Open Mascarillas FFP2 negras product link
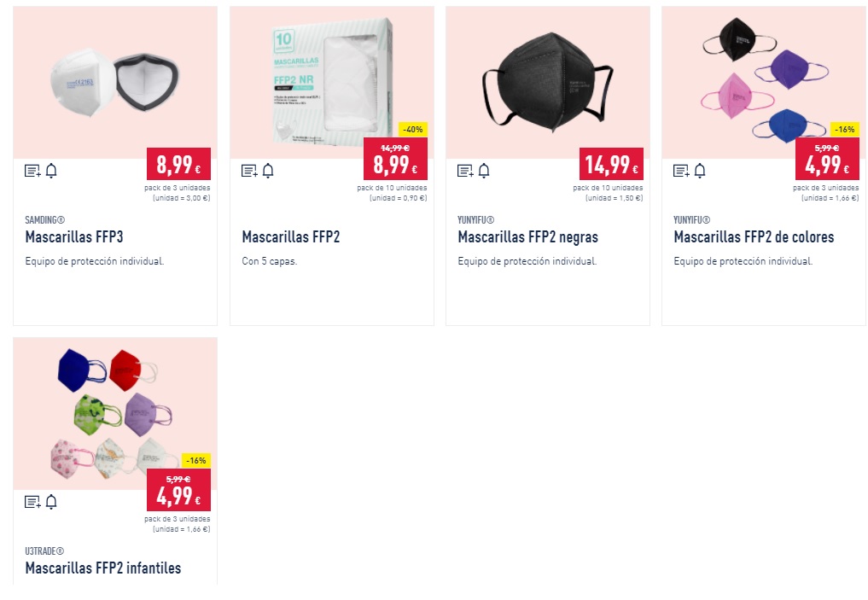Screen dimensions: 868x600 coord(528,237)
